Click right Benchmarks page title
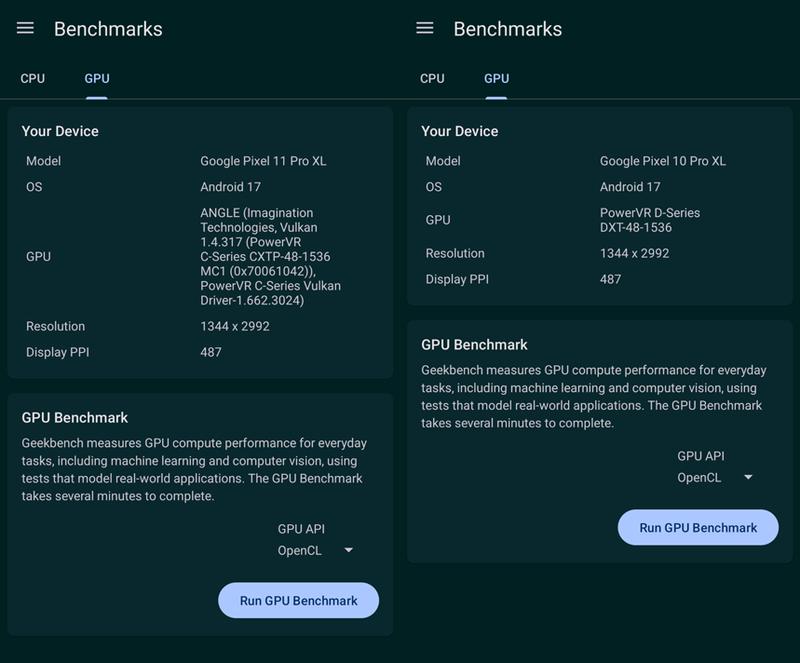The width and height of the screenshot is (800, 663). pyautogui.click(x=508, y=29)
